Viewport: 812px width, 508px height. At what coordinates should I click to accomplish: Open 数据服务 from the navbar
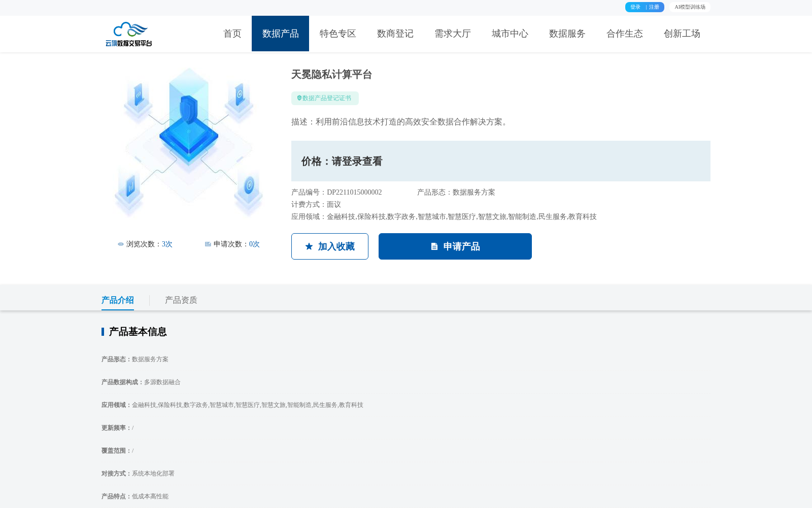coord(567,34)
